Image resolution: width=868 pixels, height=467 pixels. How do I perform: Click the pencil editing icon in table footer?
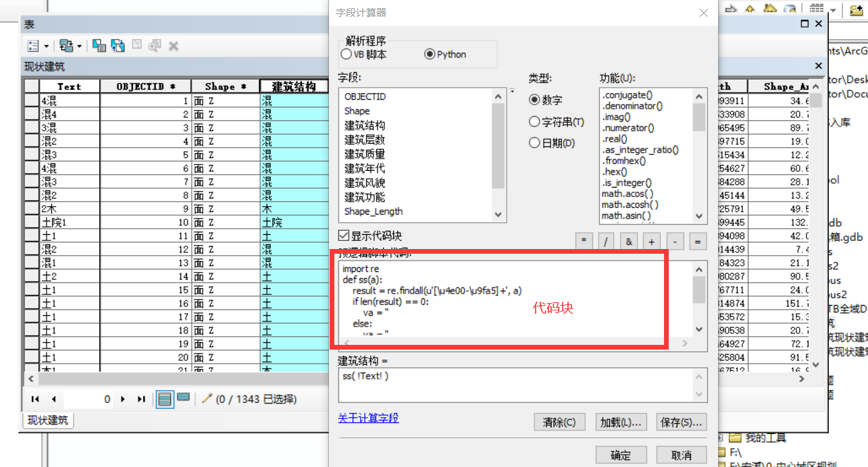[207, 398]
